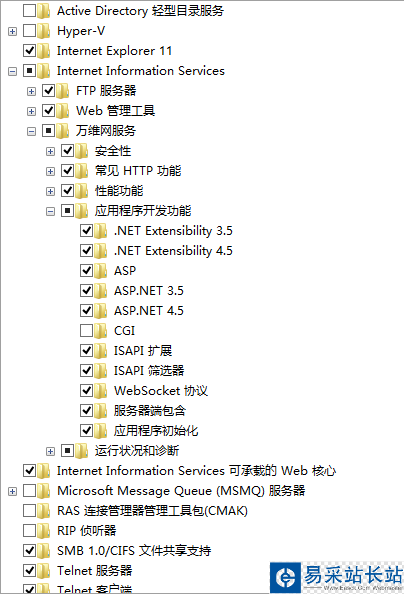
Task: Uncheck the ASP feature checkbox
Action: [86, 271]
